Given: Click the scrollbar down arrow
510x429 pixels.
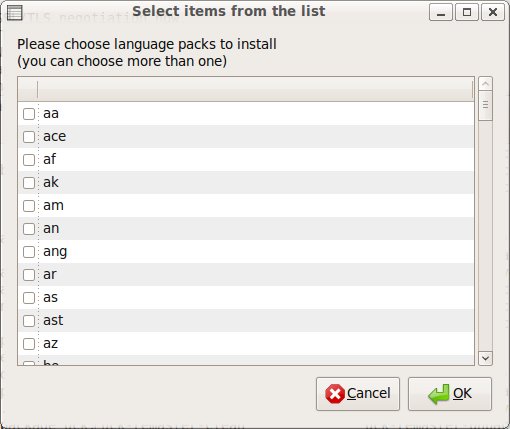Looking at the screenshot, I should click(x=485, y=358).
